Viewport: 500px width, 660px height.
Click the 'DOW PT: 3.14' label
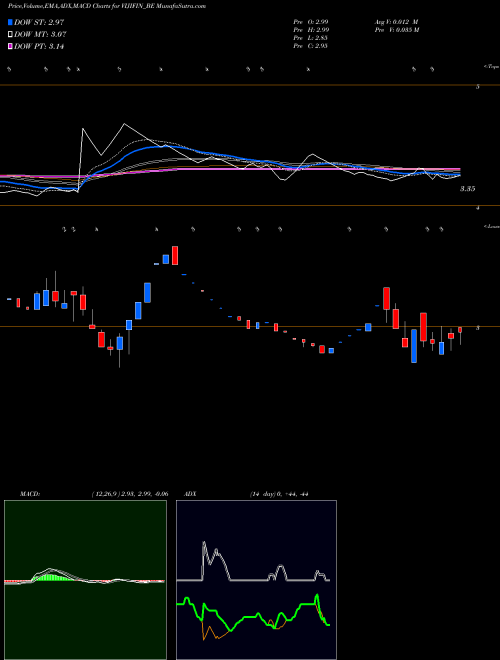click(39, 46)
